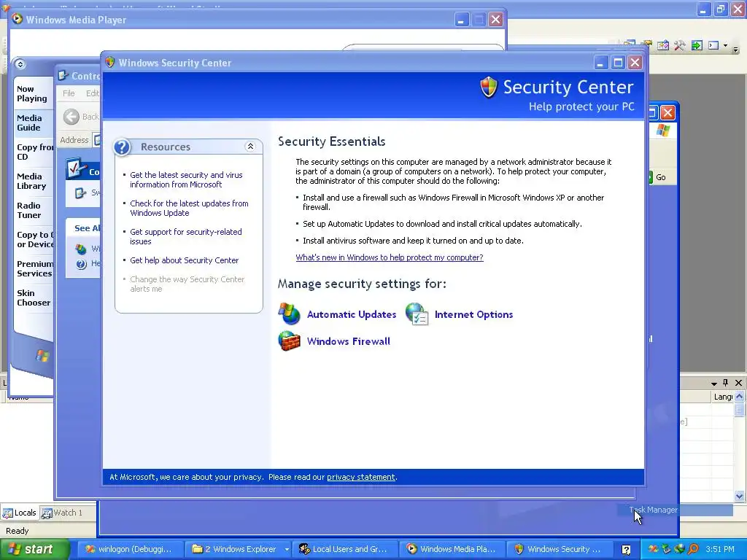Open 'Get help about Security Center' link
747x560 pixels.
click(x=185, y=260)
